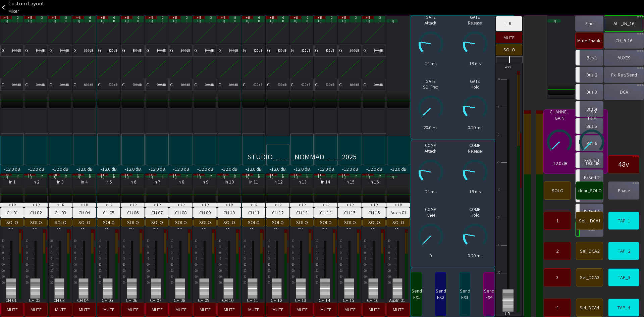This screenshot has width=644, height=317.
Task: Solo channel CH 05
Action: [x=108, y=222]
